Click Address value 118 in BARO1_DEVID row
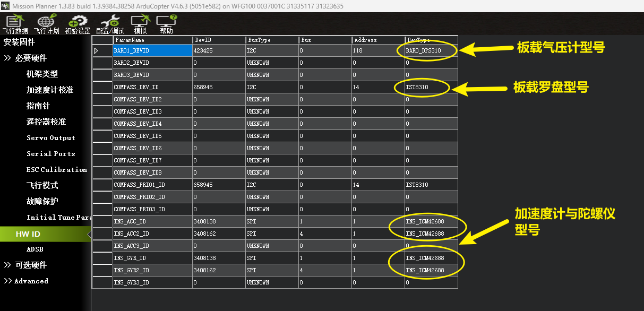644x311 pixels. pos(378,50)
